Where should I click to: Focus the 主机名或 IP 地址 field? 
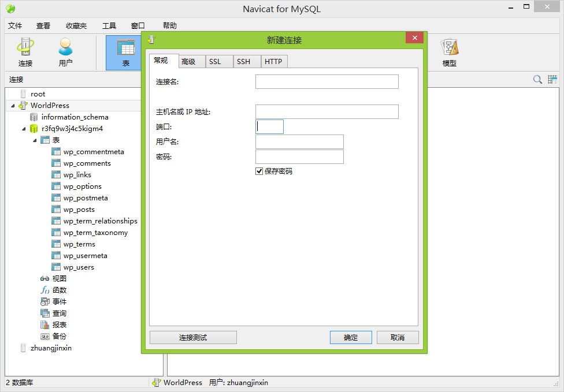(x=327, y=111)
